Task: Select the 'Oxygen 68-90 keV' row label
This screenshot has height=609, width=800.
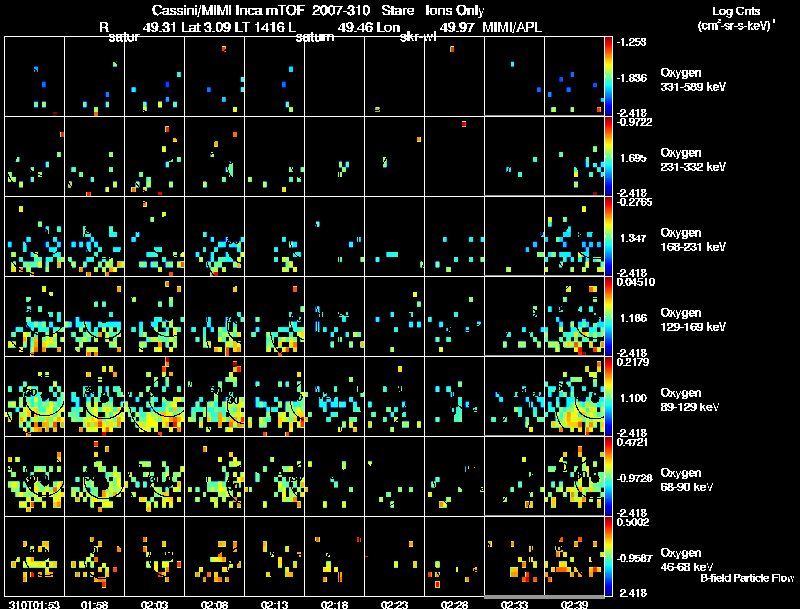Action: coord(687,480)
